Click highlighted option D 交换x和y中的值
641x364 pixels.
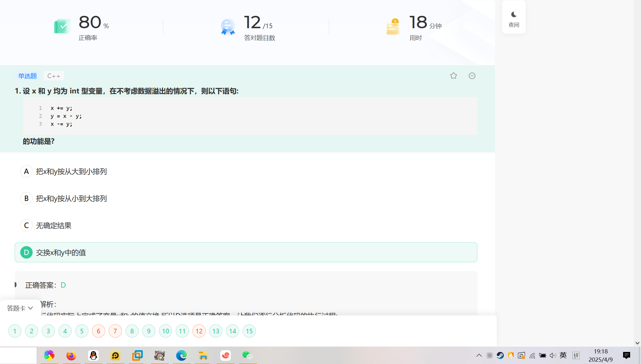pos(61,252)
